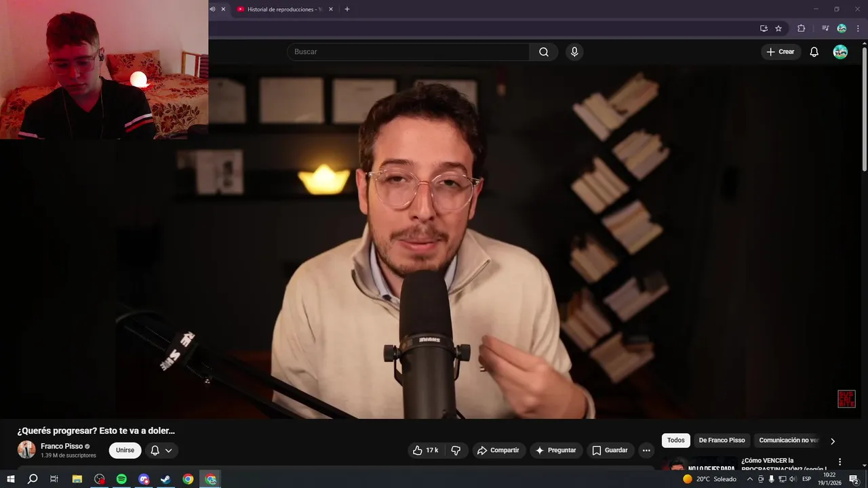
Task: Open the Franco Pisso channel name link
Action: click(x=62, y=446)
